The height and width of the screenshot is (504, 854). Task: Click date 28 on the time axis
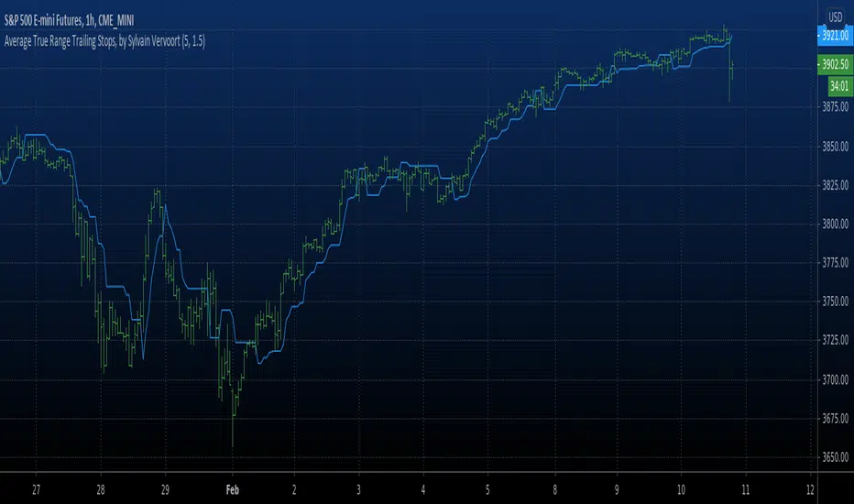point(100,490)
